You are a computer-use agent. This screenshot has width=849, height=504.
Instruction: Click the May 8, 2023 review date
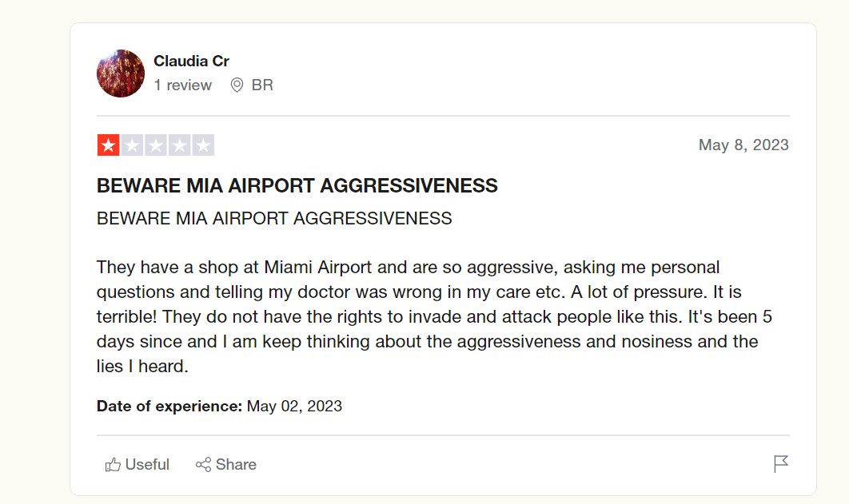coord(743,145)
